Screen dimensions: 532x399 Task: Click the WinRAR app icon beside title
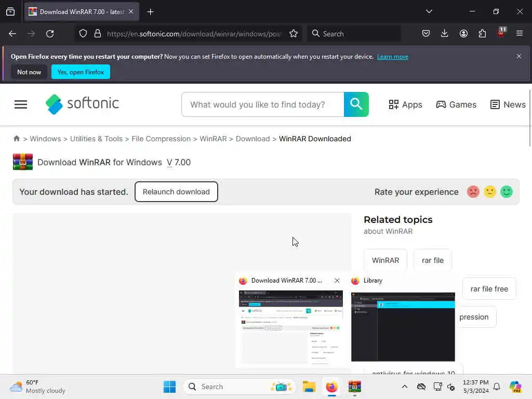click(23, 162)
